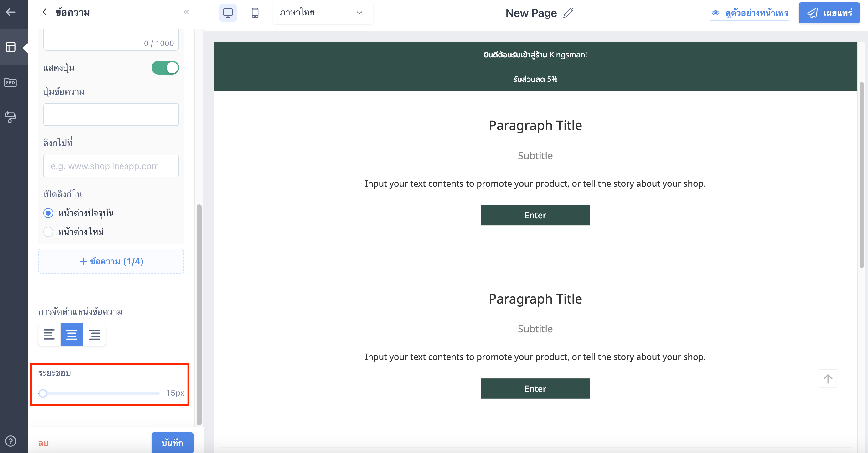Click the ลบ delete link
The image size is (868, 453).
[44, 443]
